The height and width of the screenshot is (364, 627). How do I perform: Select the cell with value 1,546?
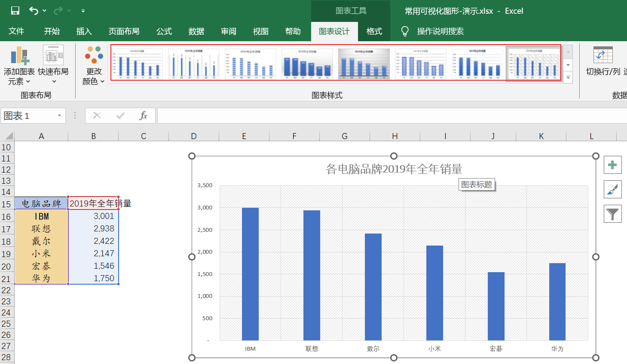coord(93,266)
